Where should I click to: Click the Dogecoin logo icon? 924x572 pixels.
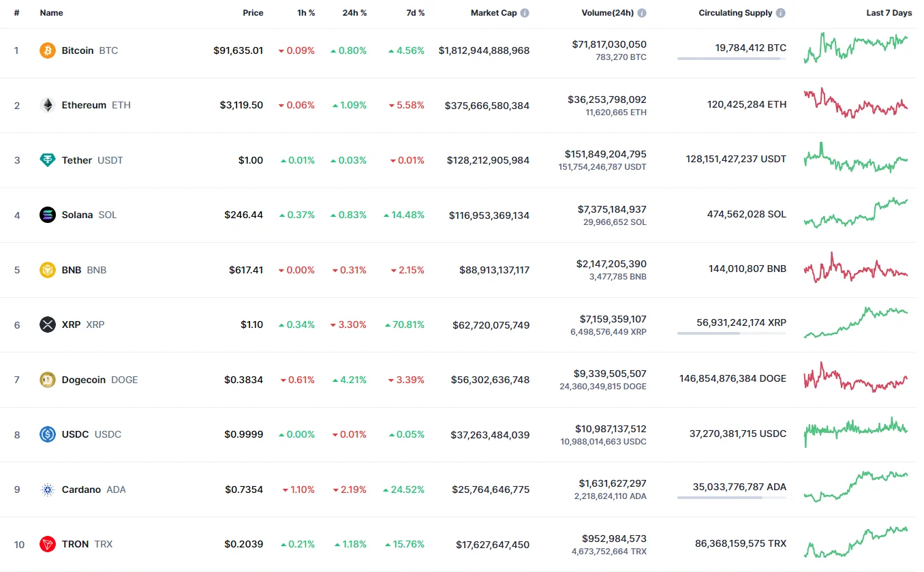[x=48, y=380]
